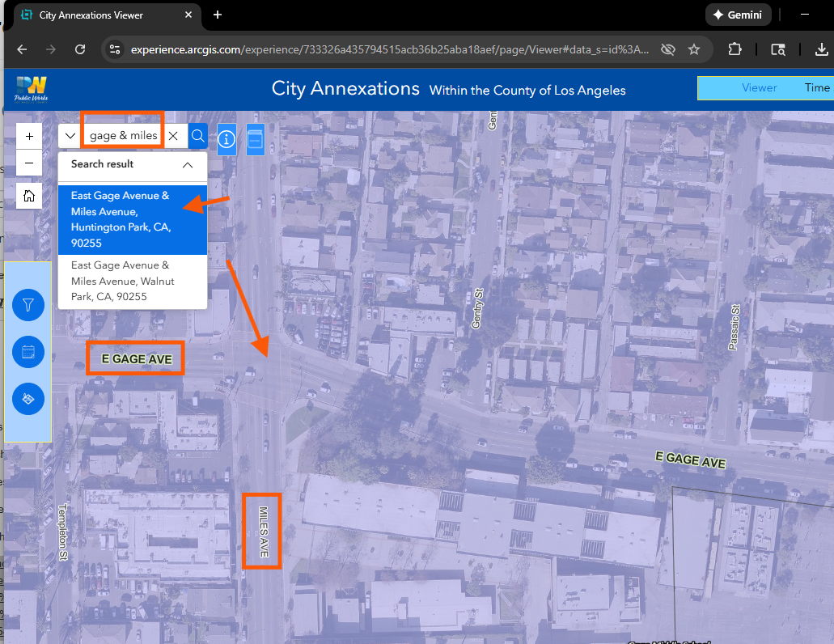Screen dimensions: 834x644
Task: Open a new browser tab
Action: [x=218, y=15]
